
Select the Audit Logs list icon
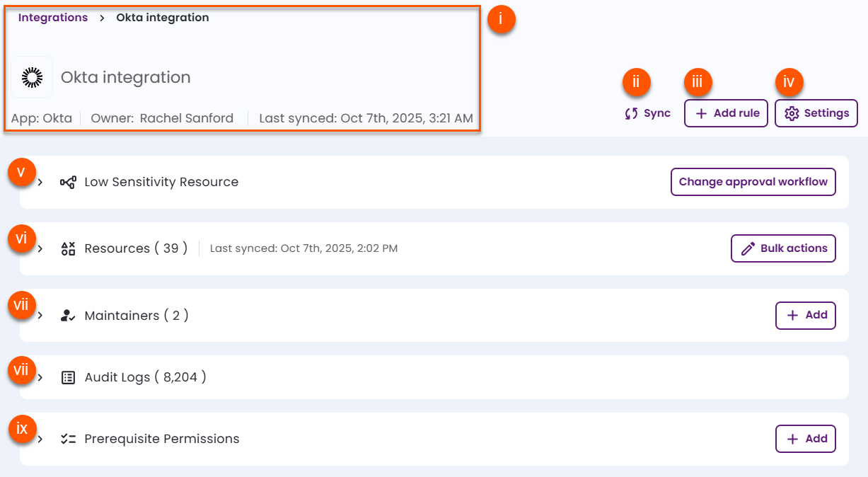[67, 377]
